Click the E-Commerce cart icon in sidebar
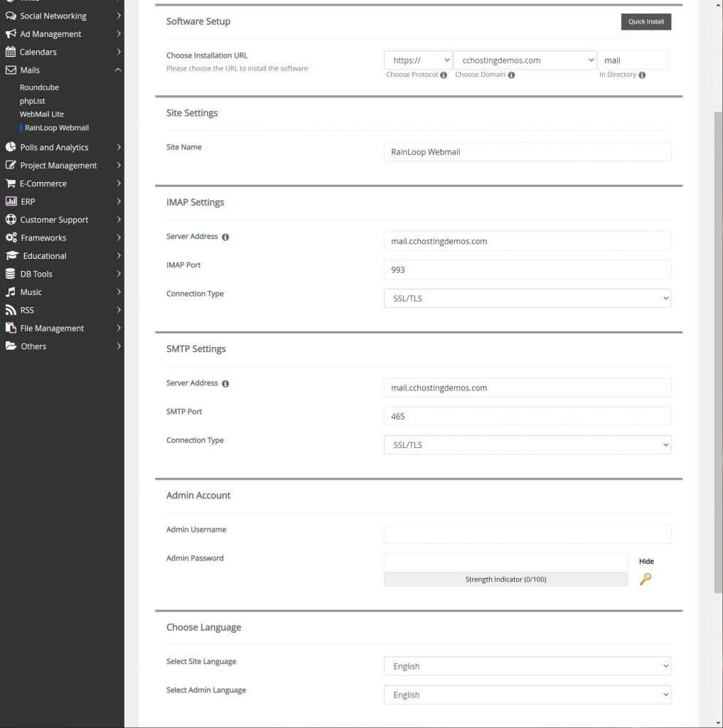 tap(11, 183)
